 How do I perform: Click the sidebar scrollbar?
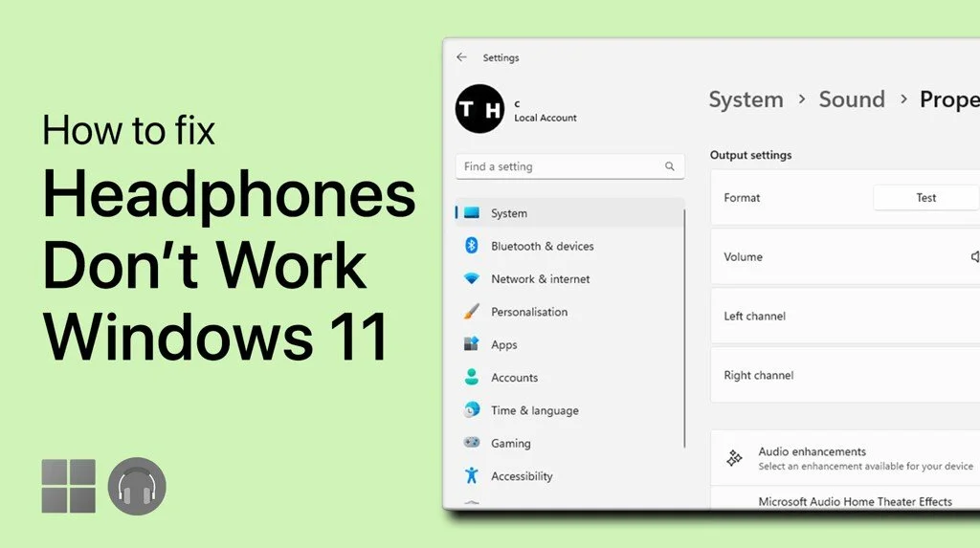684,328
